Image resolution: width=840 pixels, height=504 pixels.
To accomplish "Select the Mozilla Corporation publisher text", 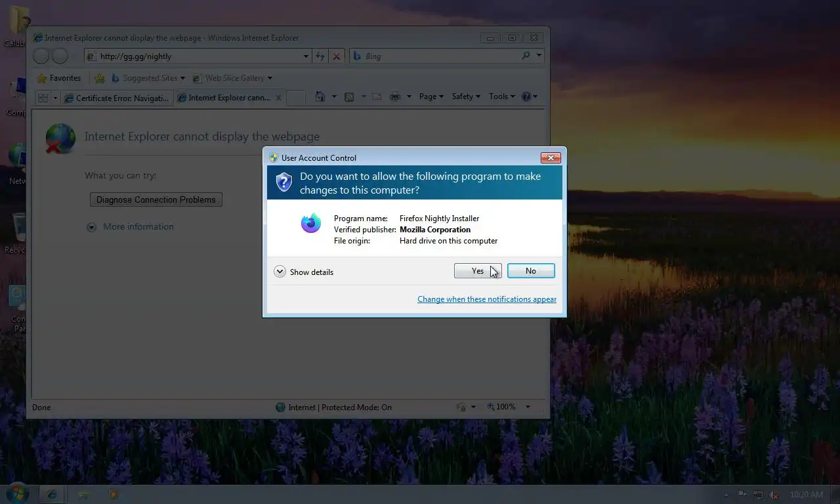I will [435, 230].
